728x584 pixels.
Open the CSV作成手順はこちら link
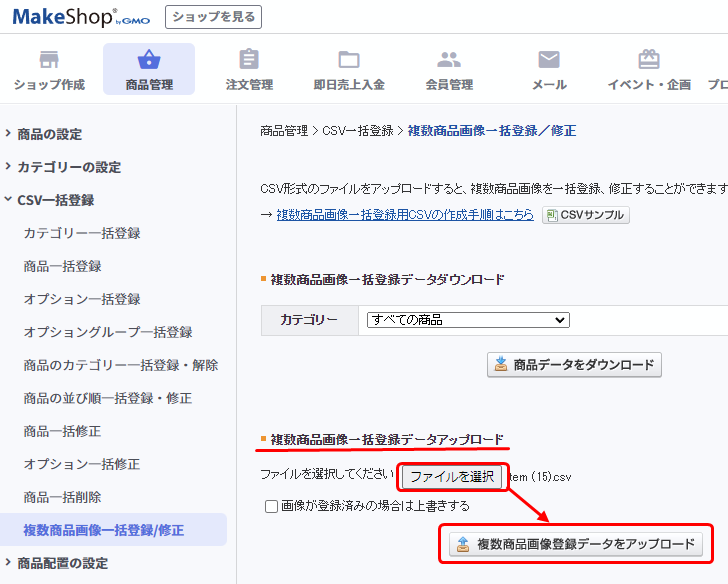tap(405, 215)
